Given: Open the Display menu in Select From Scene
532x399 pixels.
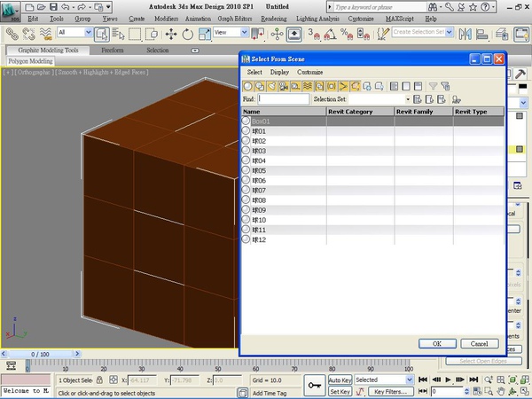Looking at the screenshot, I should point(279,72).
